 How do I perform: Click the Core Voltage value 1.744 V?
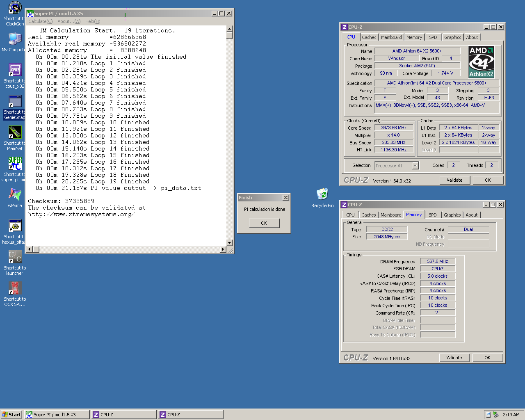445,73
